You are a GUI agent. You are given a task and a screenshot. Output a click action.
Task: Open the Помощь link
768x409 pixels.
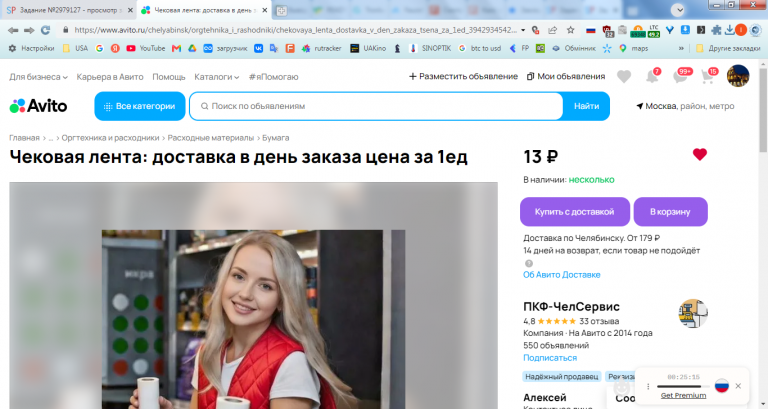pyautogui.click(x=168, y=77)
